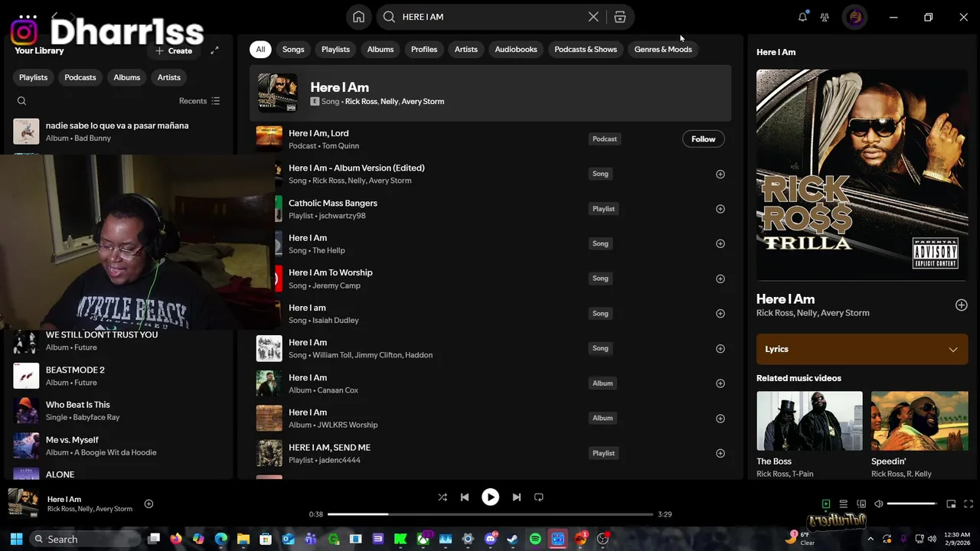
Task: Click the Play button
Action: [490, 497]
